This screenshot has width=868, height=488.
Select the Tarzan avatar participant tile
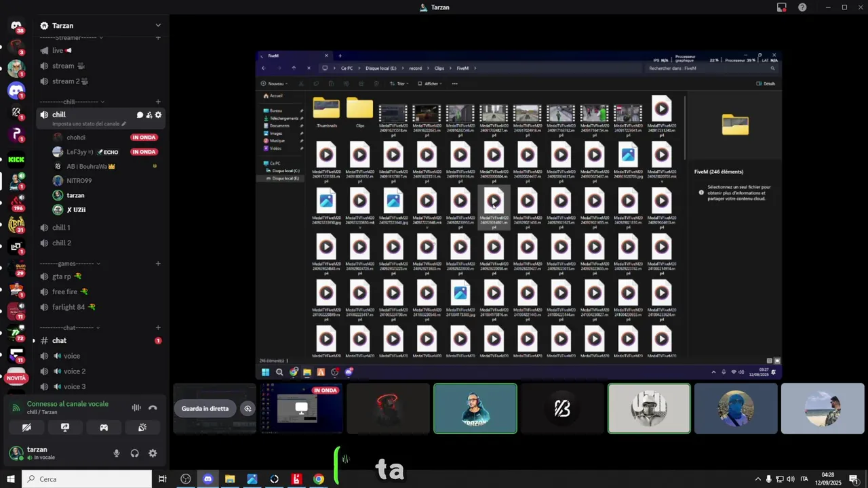point(475,409)
